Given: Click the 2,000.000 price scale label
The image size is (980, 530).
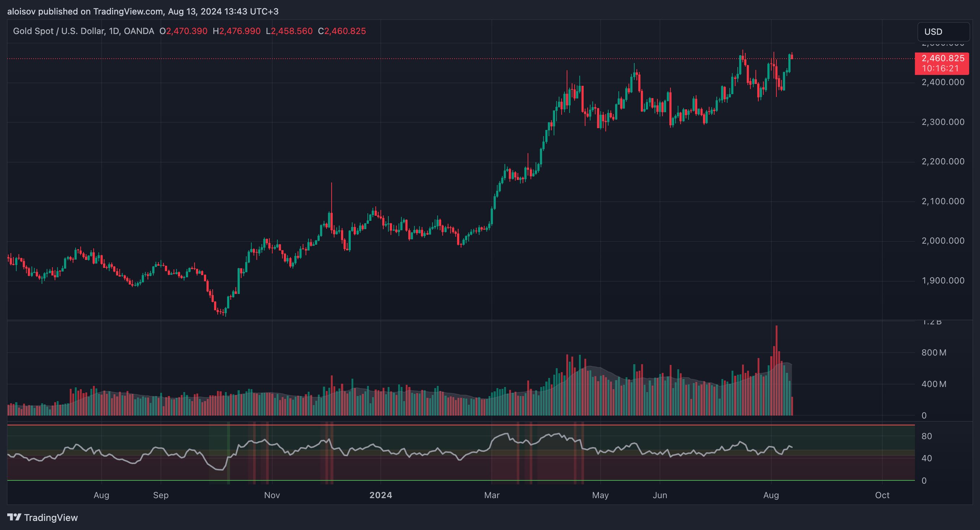Looking at the screenshot, I should [943, 241].
